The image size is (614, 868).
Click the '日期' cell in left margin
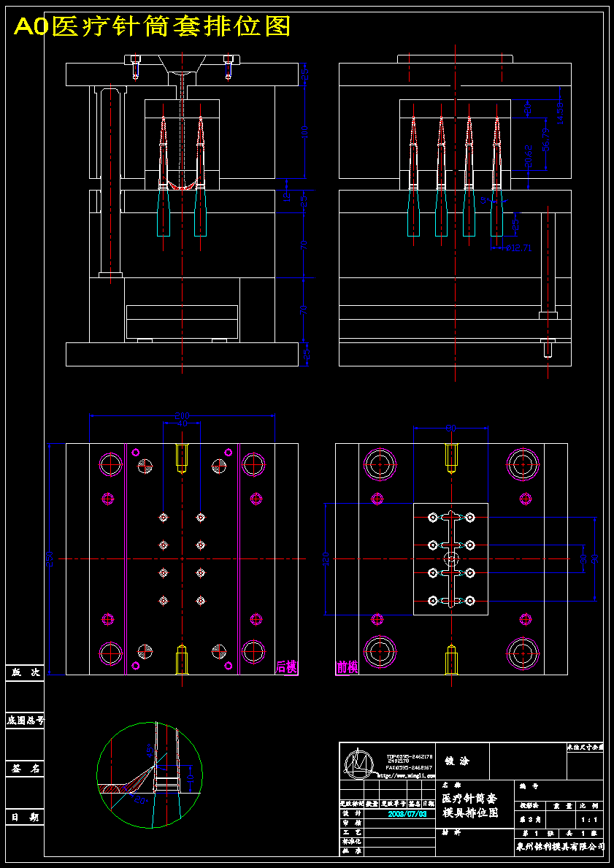click(x=25, y=817)
